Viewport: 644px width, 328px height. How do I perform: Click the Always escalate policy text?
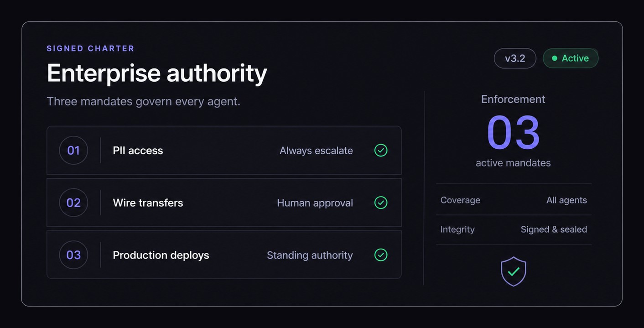point(316,151)
